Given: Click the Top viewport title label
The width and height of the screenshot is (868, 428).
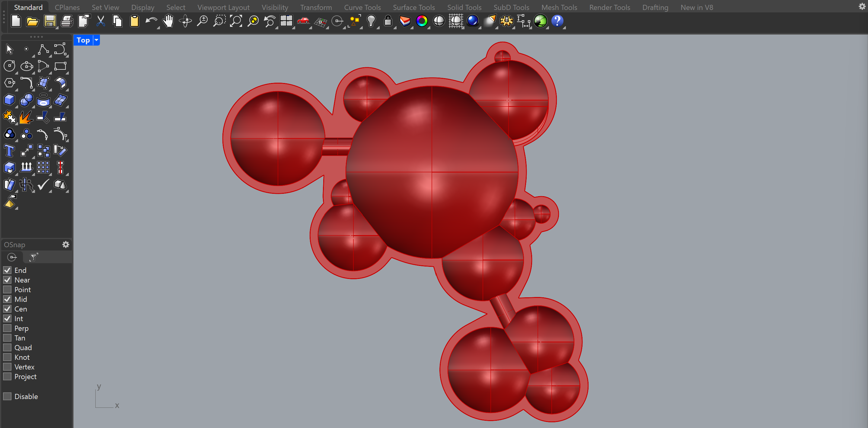Looking at the screenshot, I should coord(83,40).
